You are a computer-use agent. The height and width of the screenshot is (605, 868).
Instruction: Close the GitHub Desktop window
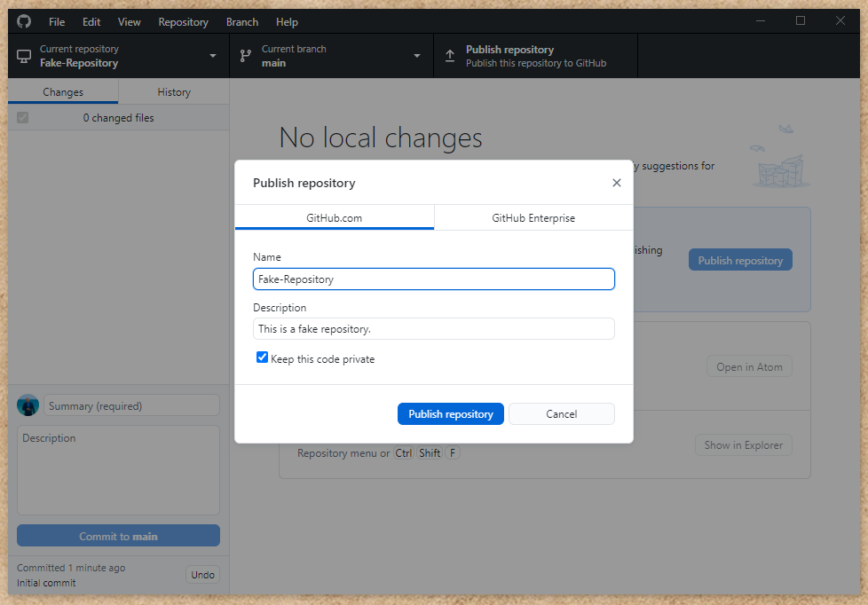pos(840,21)
